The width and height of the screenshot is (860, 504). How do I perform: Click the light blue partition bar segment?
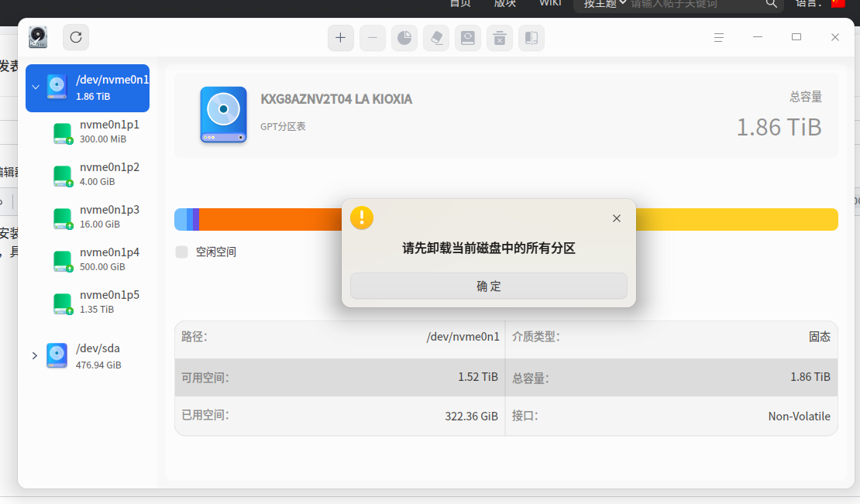[181, 220]
